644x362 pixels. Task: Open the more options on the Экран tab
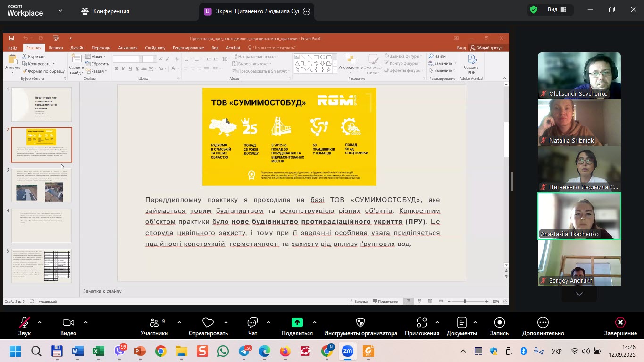click(x=307, y=11)
